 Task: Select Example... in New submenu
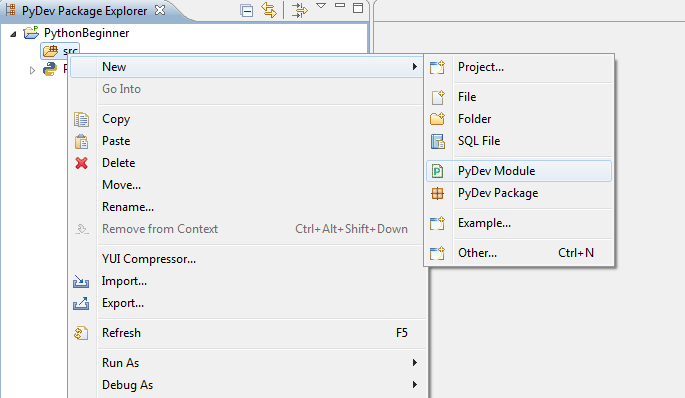tap(484, 223)
